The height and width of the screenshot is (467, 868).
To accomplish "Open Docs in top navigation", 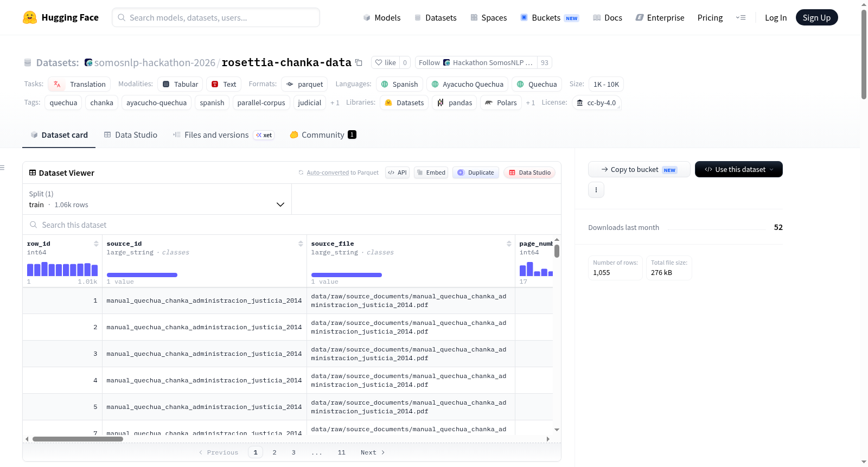I will [608, 17].
